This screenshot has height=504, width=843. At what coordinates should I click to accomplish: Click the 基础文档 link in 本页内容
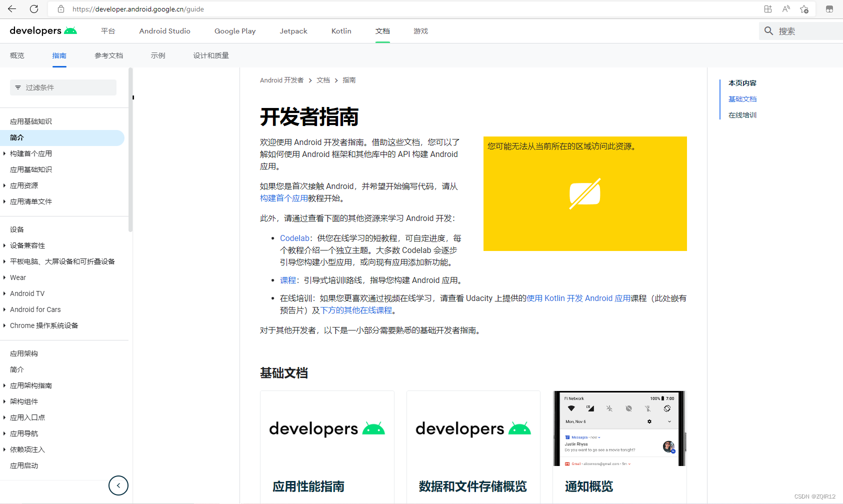coord(742,98)
